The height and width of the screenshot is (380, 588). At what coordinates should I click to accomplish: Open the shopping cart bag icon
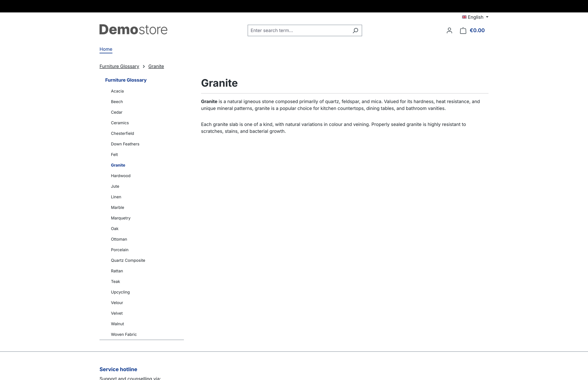pos(463,30)
